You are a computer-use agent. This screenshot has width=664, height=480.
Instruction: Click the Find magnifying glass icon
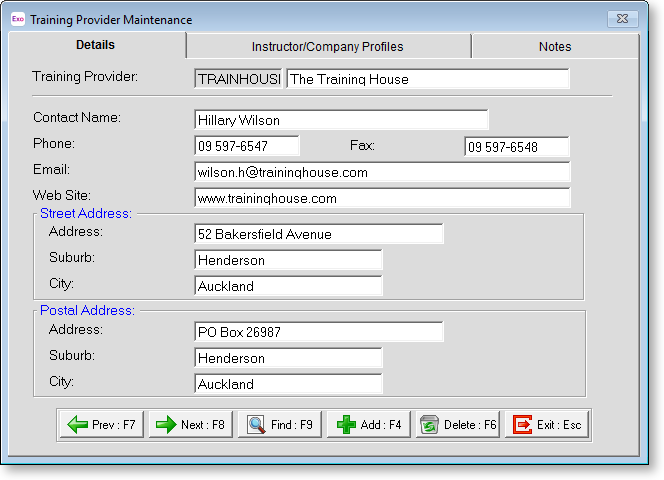point(255,425)
